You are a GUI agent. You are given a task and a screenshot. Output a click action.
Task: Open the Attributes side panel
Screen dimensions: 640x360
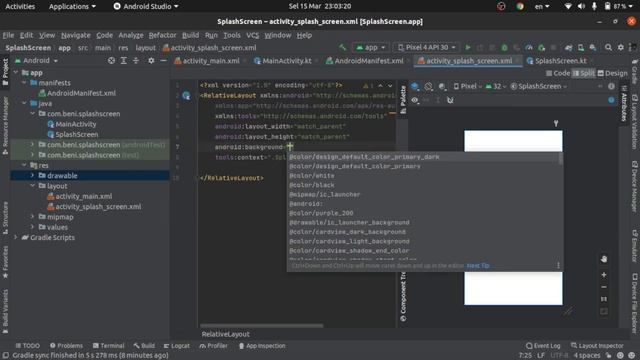(x=624, y=103)
